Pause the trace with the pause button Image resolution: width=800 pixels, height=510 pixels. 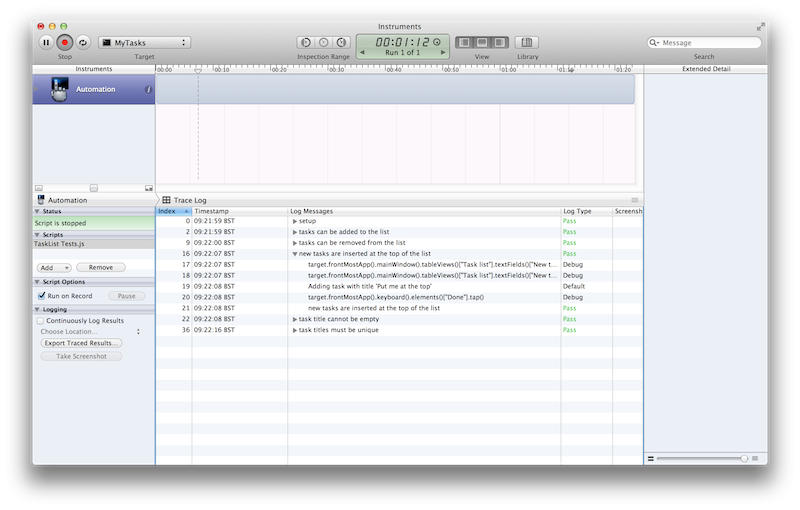point(46,42)
